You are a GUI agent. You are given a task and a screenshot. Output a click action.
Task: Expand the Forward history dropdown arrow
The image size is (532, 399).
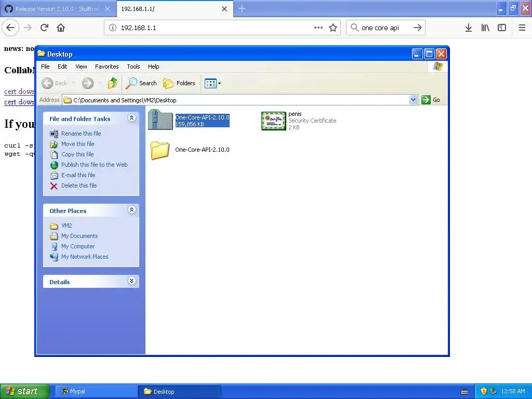pos(100,83)
